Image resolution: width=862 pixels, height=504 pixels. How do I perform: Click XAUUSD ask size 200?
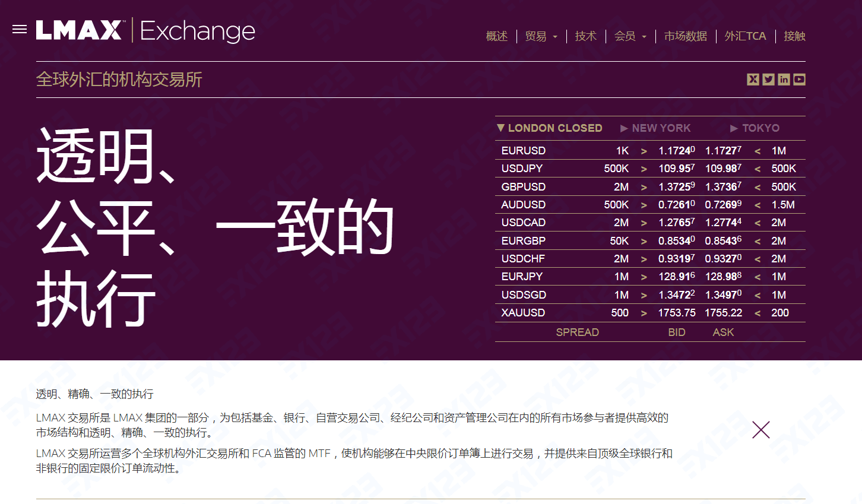pyautogui.click(x=780, y=313)
